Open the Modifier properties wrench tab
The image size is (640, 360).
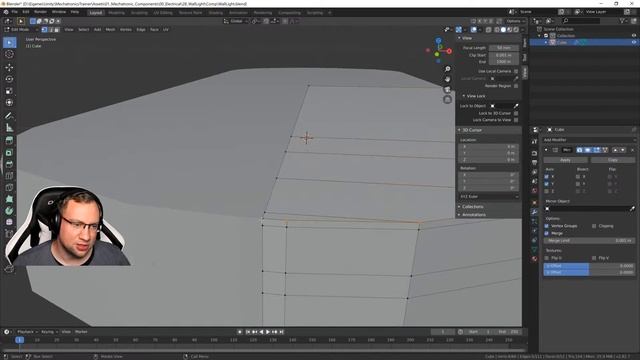(534, 212)
